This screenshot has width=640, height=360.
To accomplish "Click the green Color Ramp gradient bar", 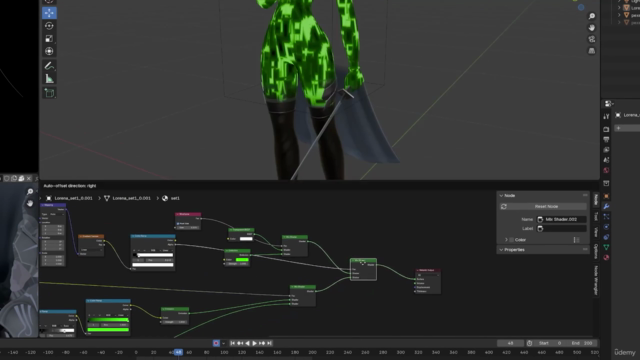I will tap(108, 320).
